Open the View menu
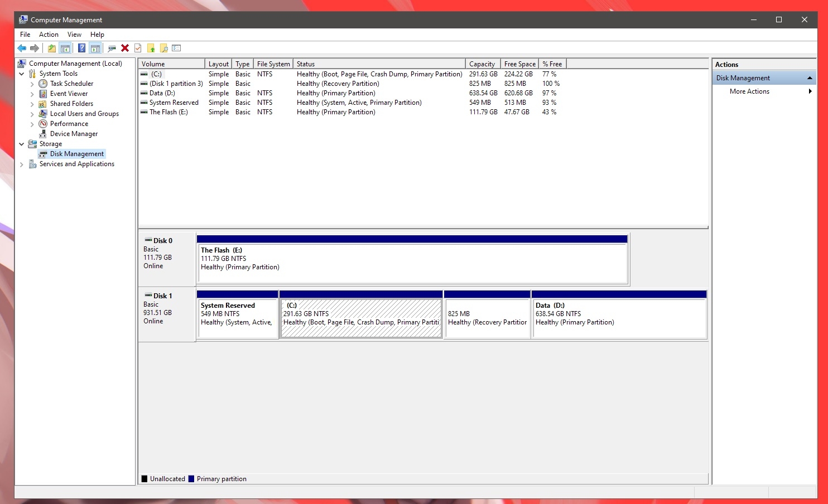Screen dimensions: 828x504 pos(74,34)
